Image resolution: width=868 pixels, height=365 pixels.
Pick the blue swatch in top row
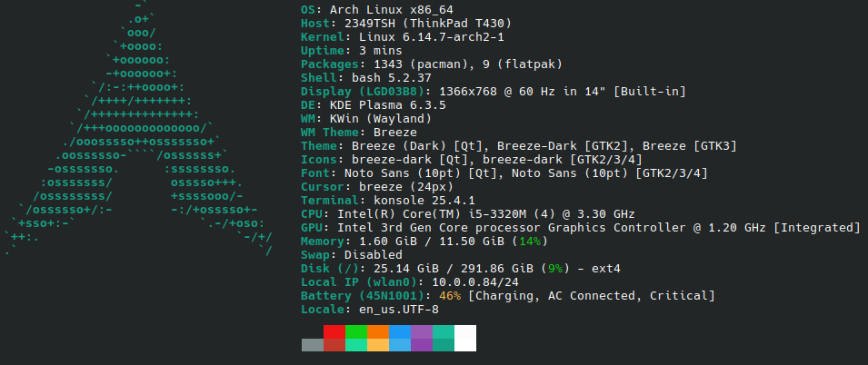[400, 332]
